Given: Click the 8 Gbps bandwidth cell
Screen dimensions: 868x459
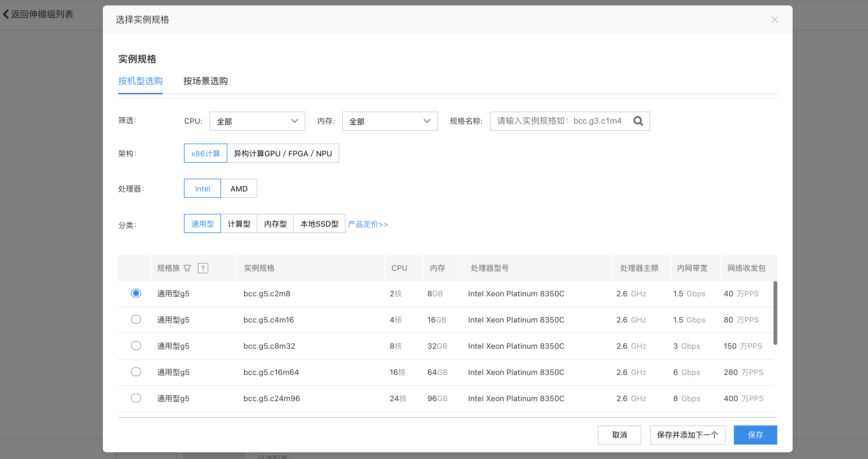Looking at the screenshot, I should [x=687, y=398].
